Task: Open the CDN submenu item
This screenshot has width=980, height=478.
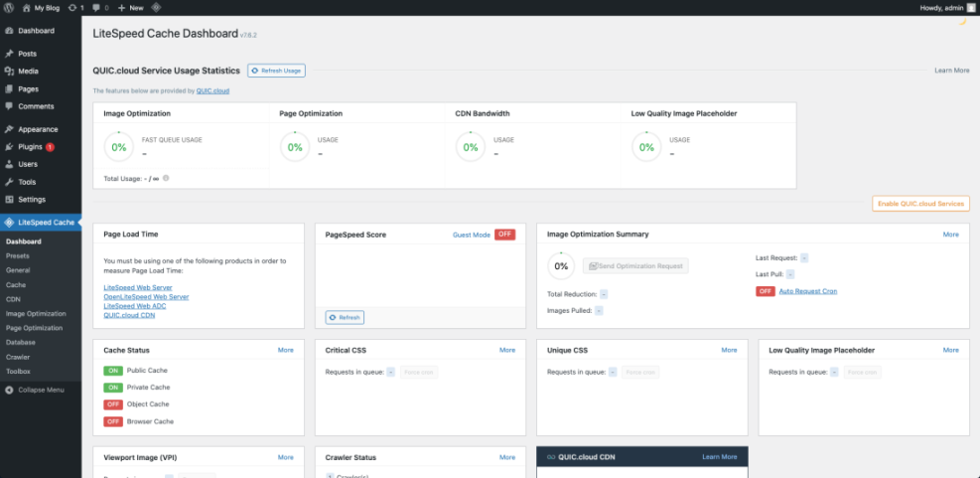Action: tap(13, 299)
